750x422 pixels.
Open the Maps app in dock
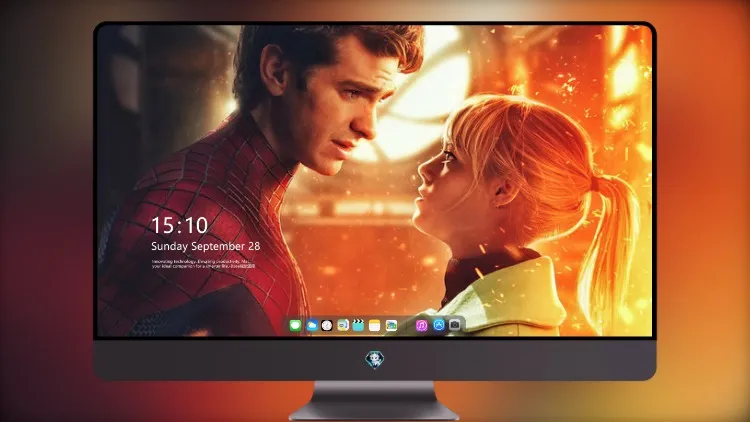click(343, 325)
